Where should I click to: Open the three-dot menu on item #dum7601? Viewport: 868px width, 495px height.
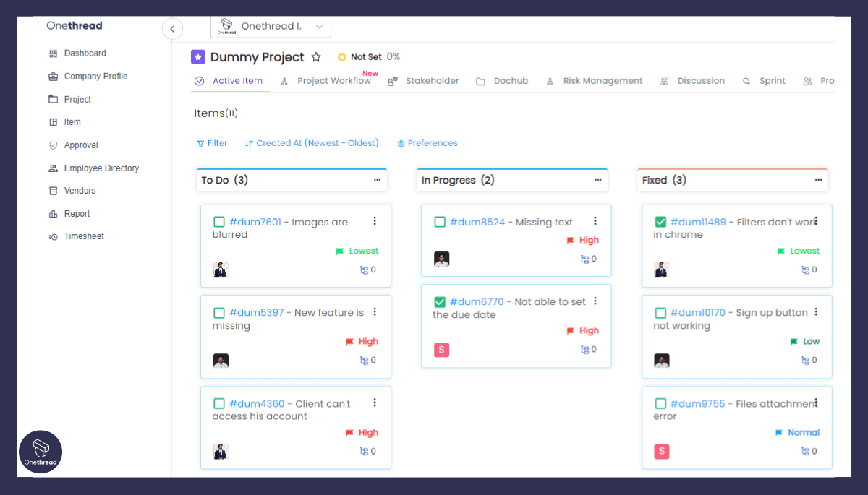coord(375,221)
